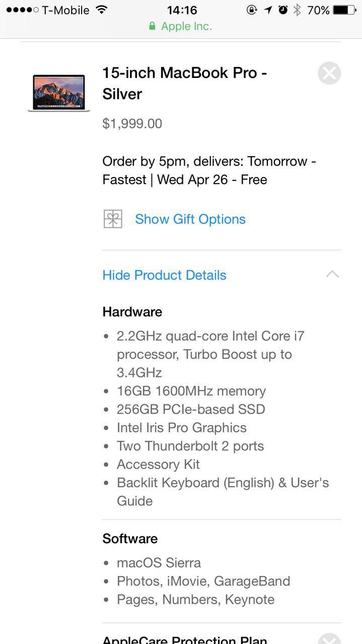Tap the Apple Inc. address bar text
Viewport: 362px width, 644px height.
pos(186,26)
